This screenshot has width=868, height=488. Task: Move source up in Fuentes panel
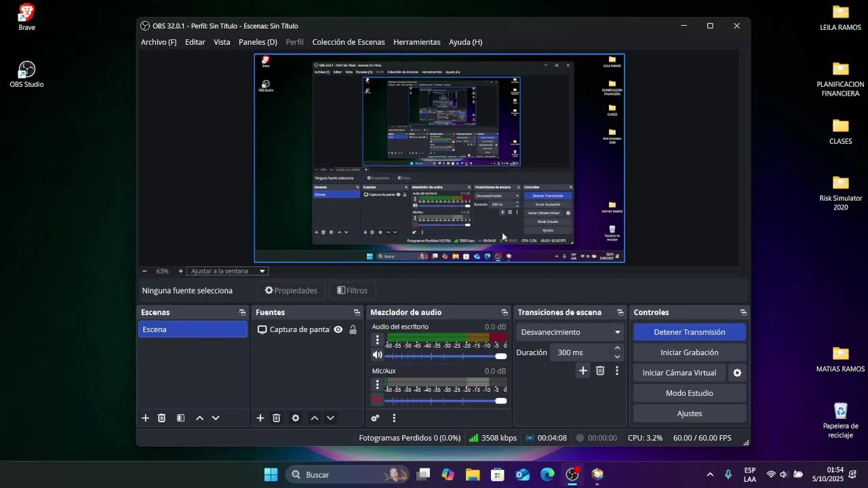[x=315, y=418]
